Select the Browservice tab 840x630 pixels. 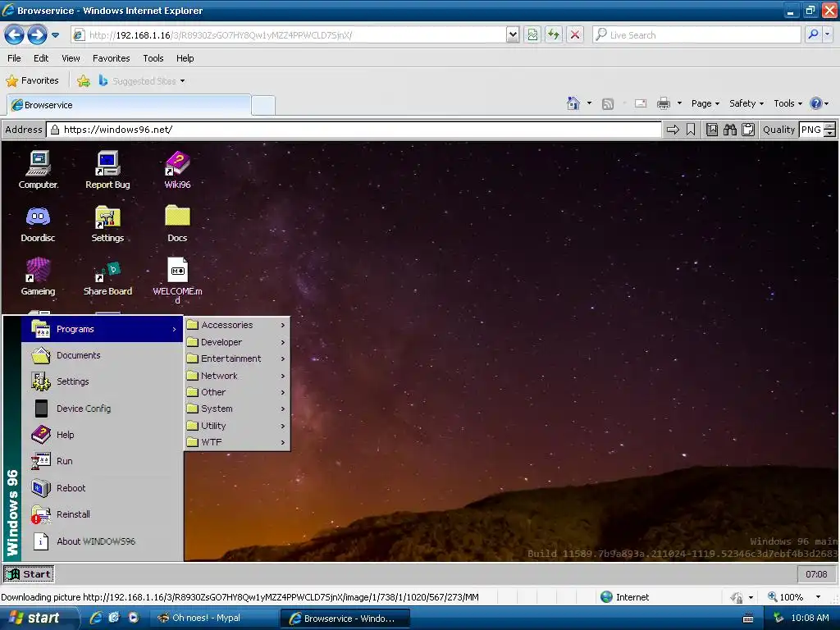129,105
